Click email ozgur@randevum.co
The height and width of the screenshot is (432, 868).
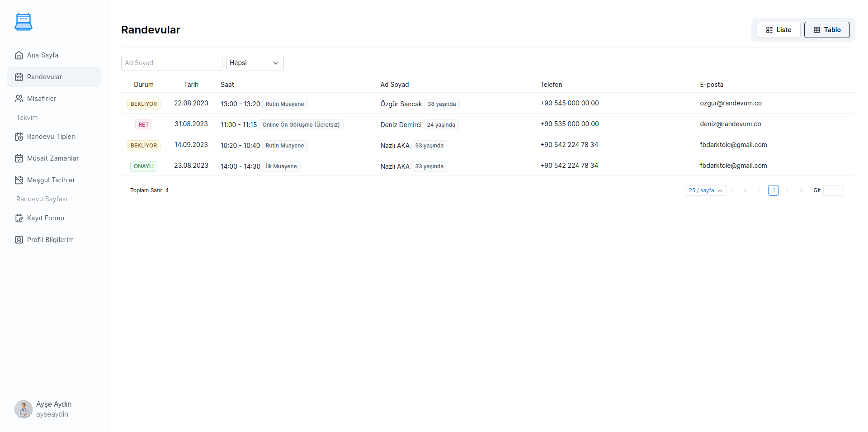(731, 103)
